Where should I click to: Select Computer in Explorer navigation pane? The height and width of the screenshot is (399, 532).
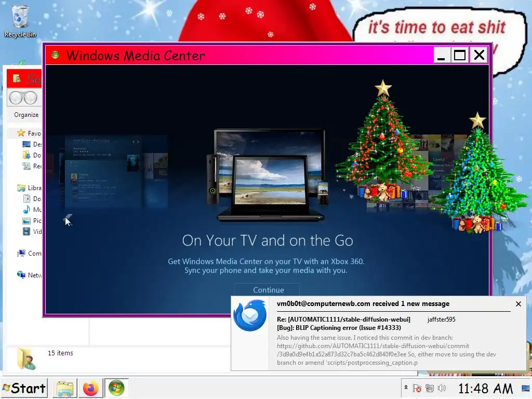29,253
